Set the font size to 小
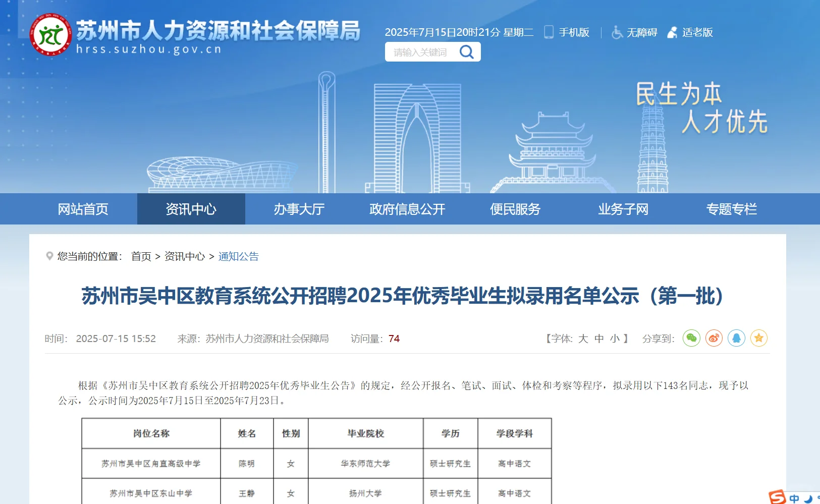Screen dimensions: 820x504 click(615, 339)
